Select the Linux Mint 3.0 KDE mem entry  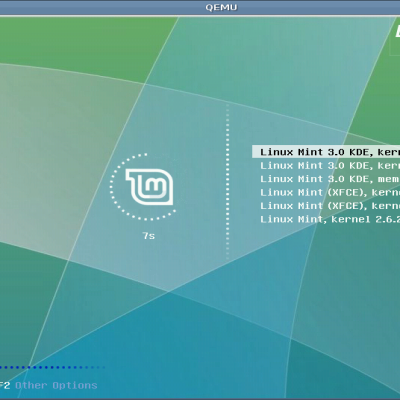pyautogui.click(x=330, y=179)
